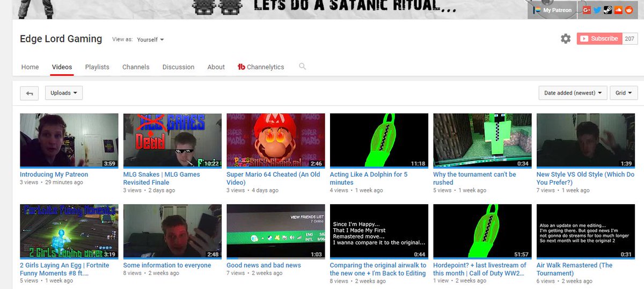Click the 'View as:' label

pyautogui.click(x=122, y=40)
